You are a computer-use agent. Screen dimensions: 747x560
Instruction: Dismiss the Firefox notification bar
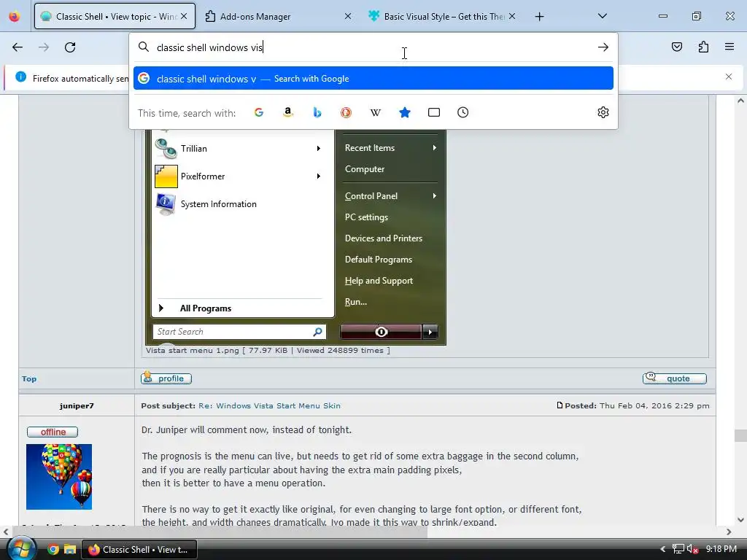point(729,77)
